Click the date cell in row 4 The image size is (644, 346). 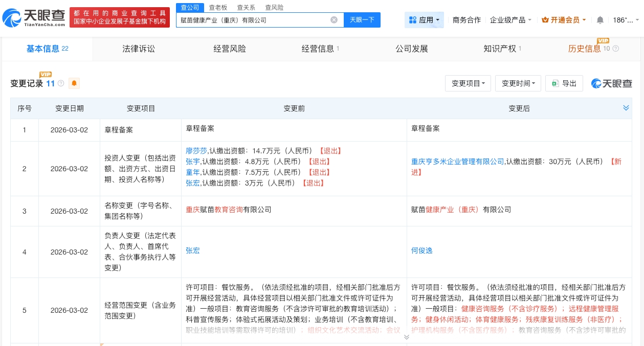(x=69, y=252)
